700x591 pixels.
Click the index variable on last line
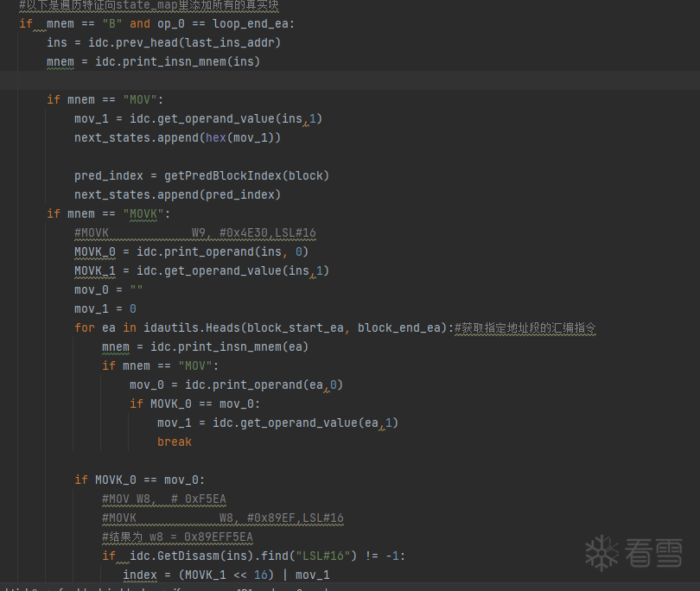139,575
